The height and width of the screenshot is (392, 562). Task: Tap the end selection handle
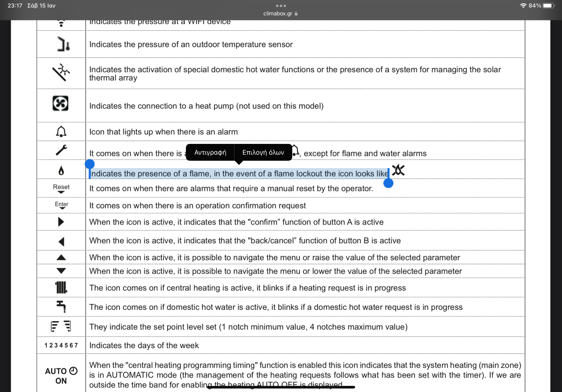pos(388,183)
